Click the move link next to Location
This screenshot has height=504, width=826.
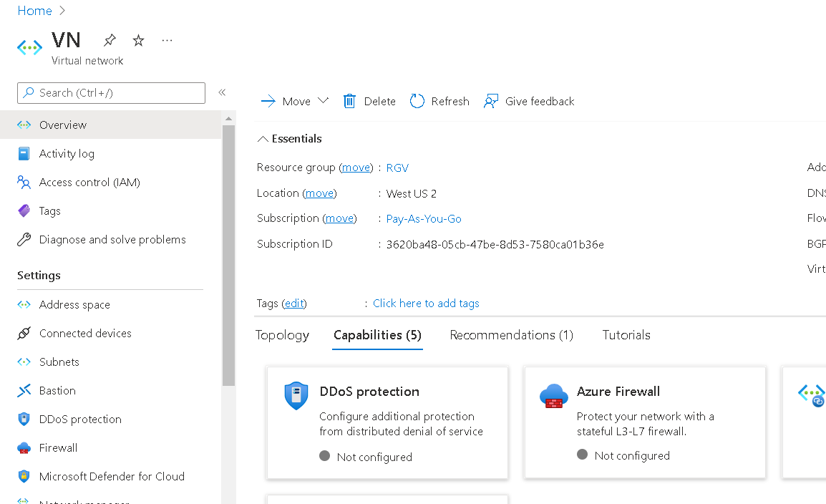coord(320,193)
